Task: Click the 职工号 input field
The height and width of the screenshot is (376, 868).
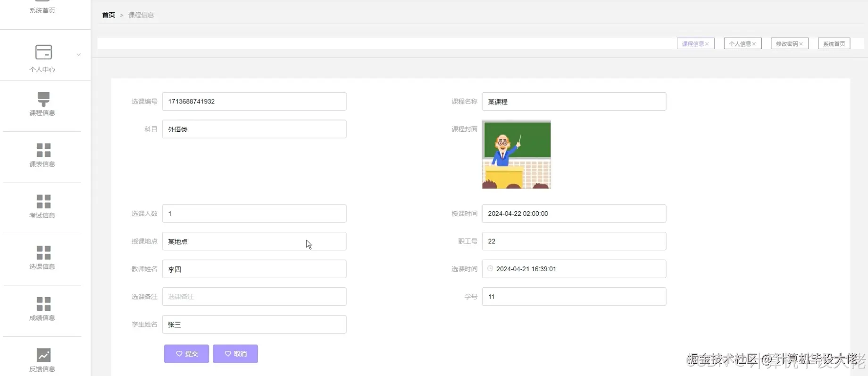Action: coord(574,241)
